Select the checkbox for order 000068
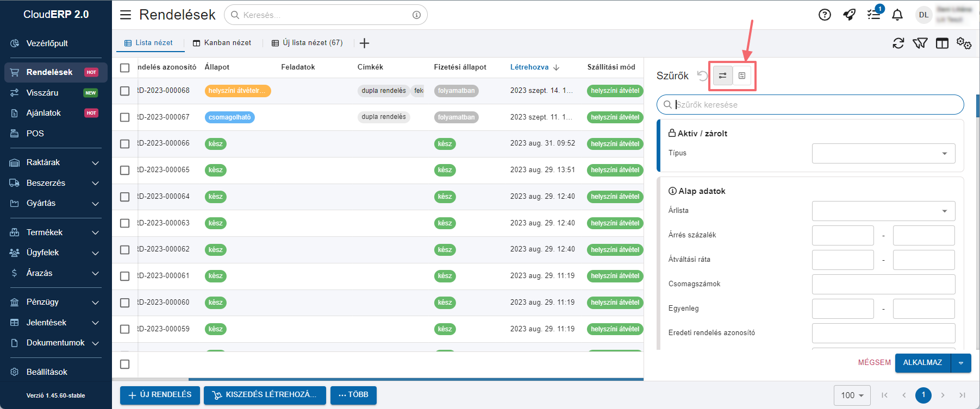Image resolution: width=980 pixels, height=409 pixels. click(125, 91)
